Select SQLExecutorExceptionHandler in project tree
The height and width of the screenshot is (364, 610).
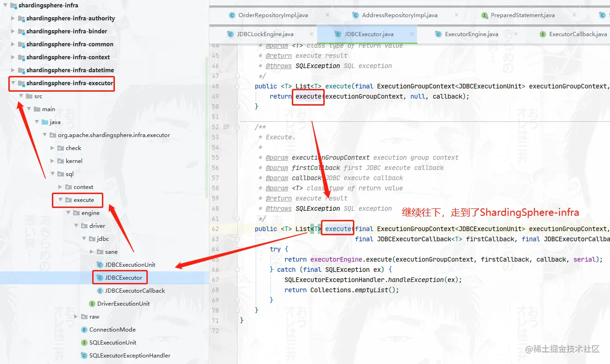(x=130, y=356)
